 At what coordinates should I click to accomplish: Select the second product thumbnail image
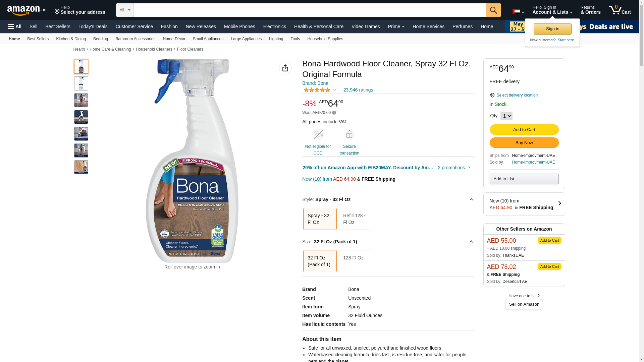(x=81, y=83)
